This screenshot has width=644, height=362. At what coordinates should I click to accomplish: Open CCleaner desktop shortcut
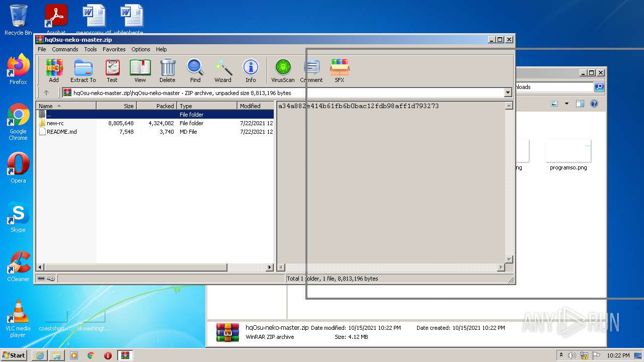pyautogui.click(x=18, y=266)
